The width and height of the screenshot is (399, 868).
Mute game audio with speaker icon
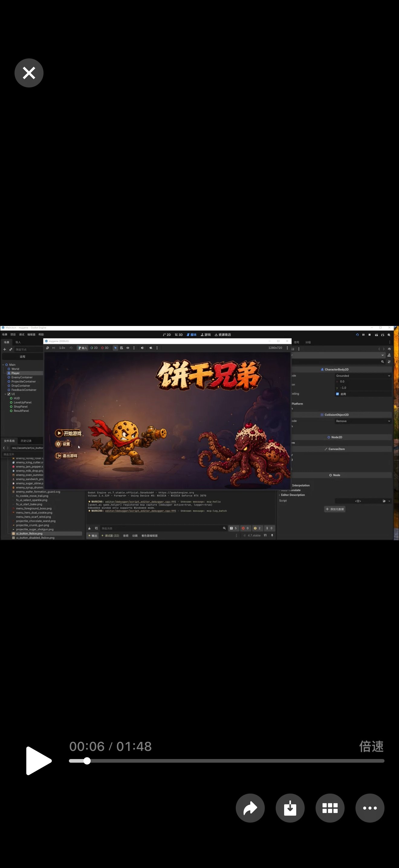pos(142,348)
